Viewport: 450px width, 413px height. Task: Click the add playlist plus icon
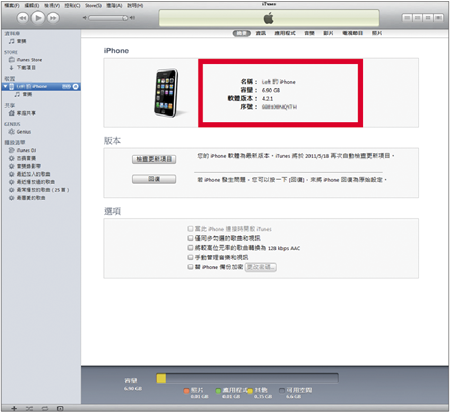[14, 408]
